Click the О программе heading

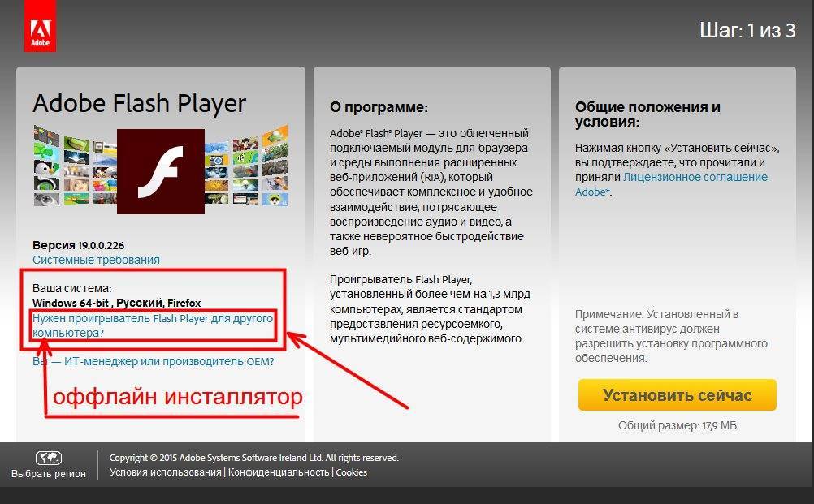pos(379,107)
